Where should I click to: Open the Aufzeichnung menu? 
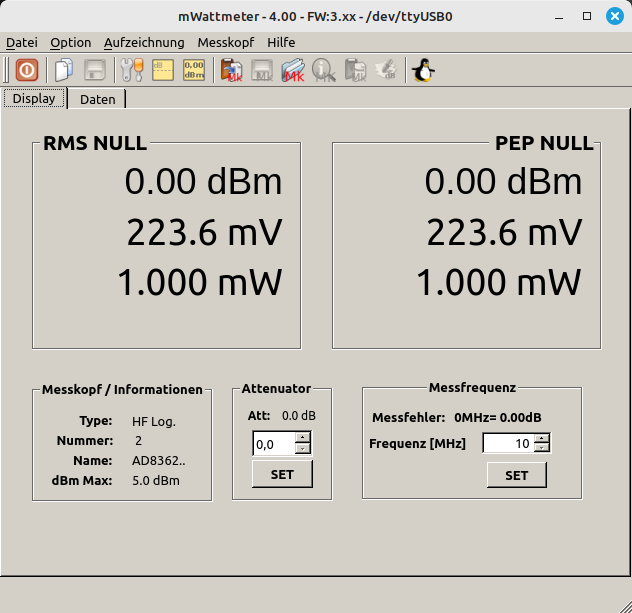(x=144, y=42)
